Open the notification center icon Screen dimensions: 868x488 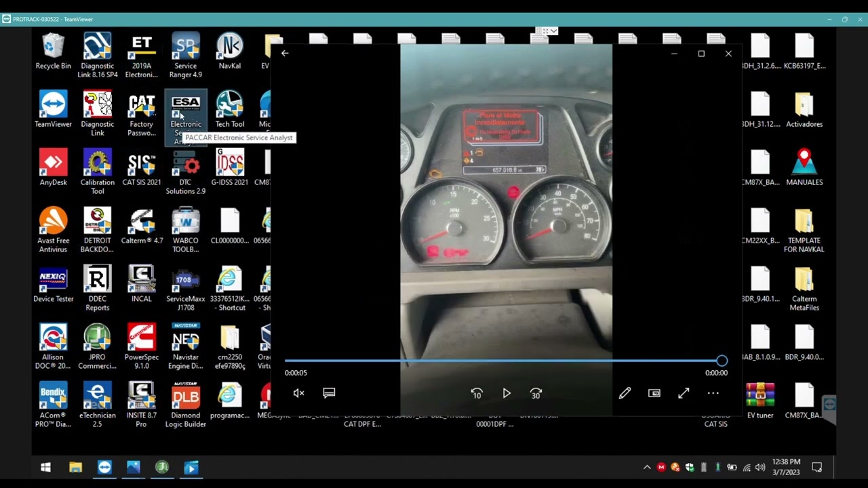click(817, 467)
